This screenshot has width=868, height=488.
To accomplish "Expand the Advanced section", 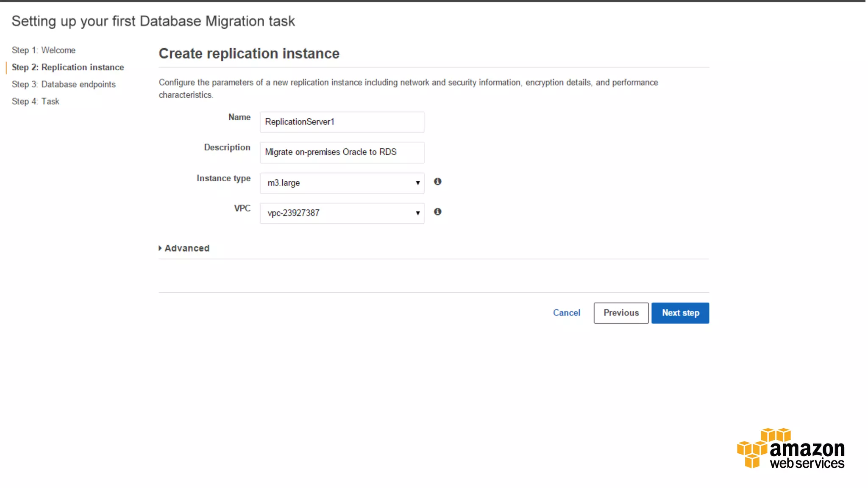I will point(187,248).
